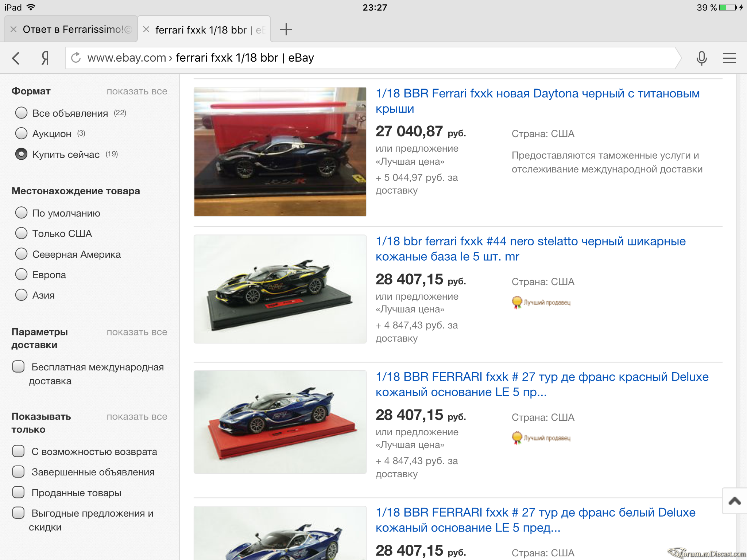Screen dimensions: 747x560
Task: Open the Yandex home 'Я' button
Action: tap(45, 58)
